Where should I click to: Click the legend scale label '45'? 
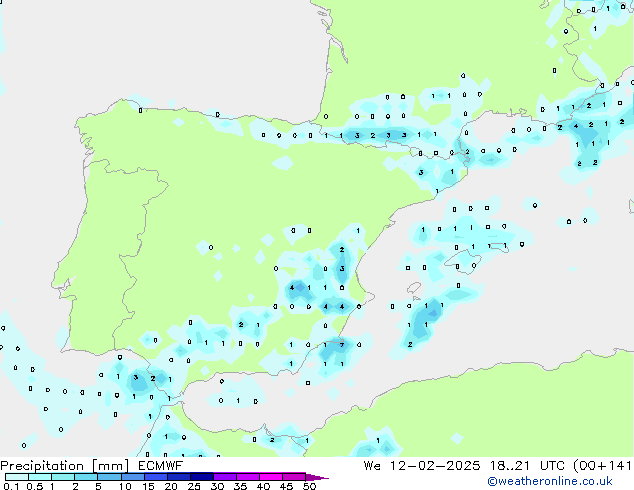286,486
